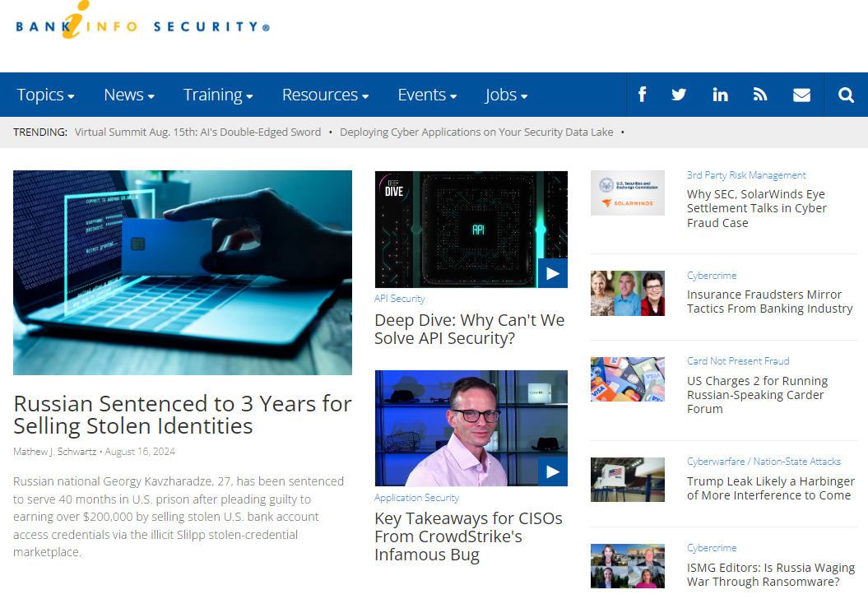The image size is (868, 599).
Task: Open author Mathew J. Schwartz's profile link
Action: (54, 451)
